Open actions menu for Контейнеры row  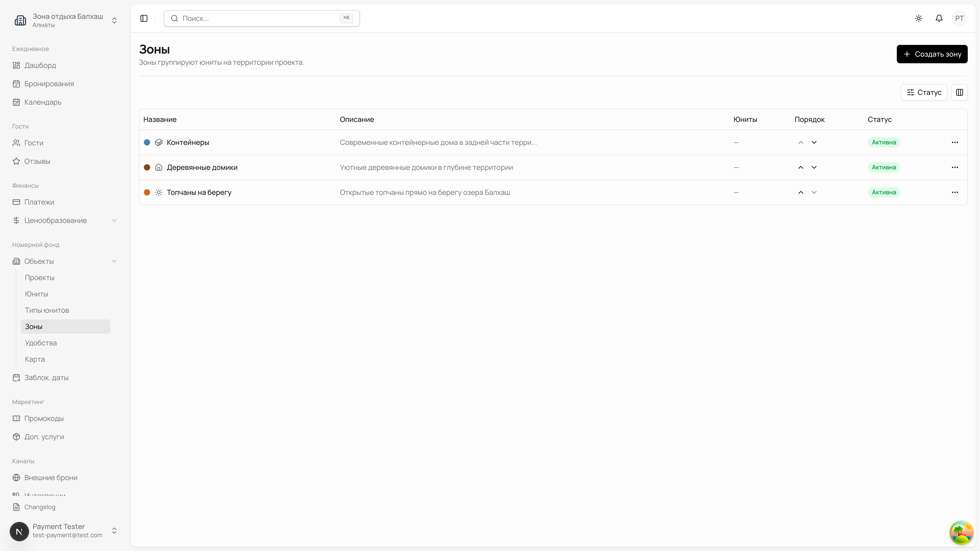point(955,142)
